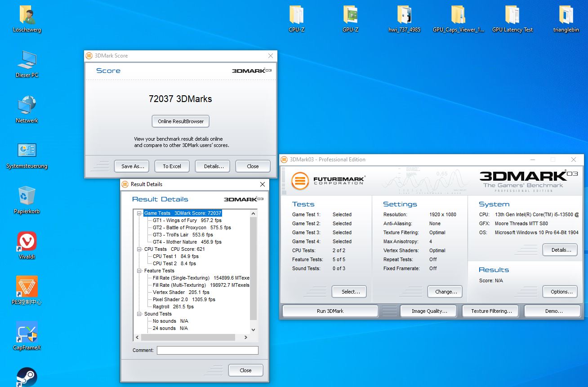Click the 3DMark Score window title icon

coord(89,56)
